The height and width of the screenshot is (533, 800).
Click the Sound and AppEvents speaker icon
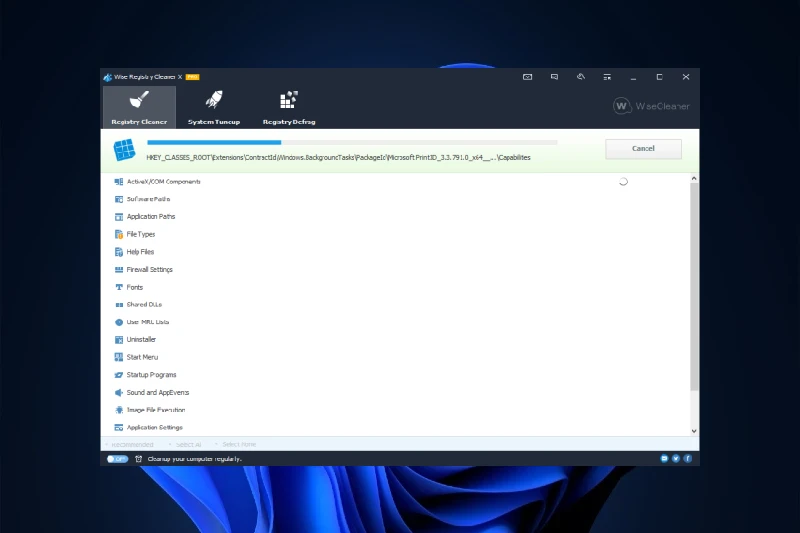pos(119,392)
